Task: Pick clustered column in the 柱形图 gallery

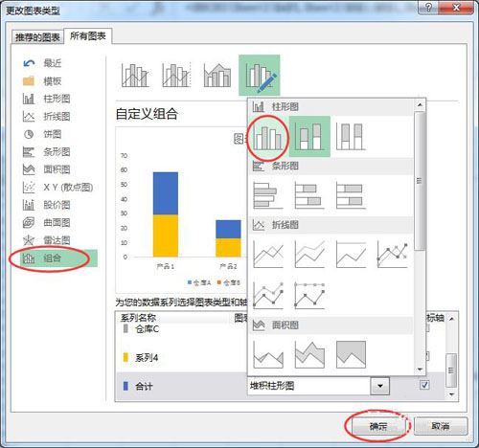Action: tap(268, 137)
